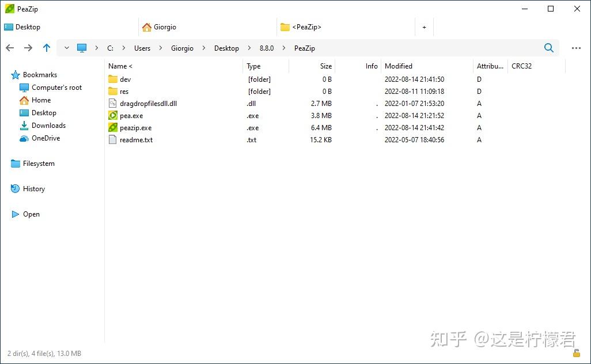Select the pea.exe application icon

(113, 115)
